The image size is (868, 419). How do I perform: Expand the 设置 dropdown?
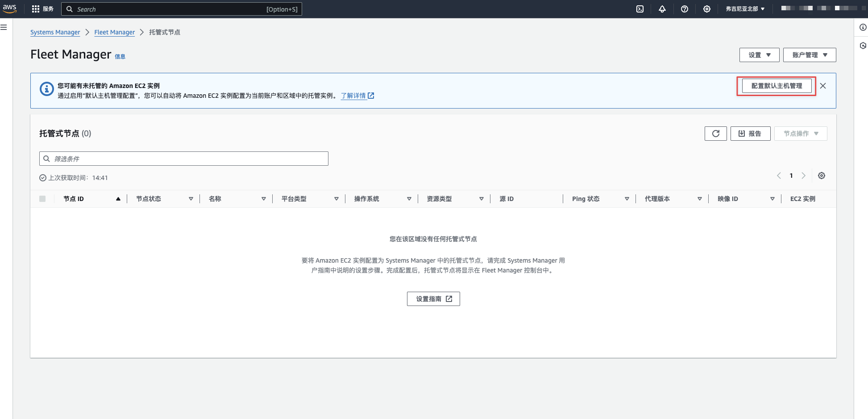(x=760, y=55)
